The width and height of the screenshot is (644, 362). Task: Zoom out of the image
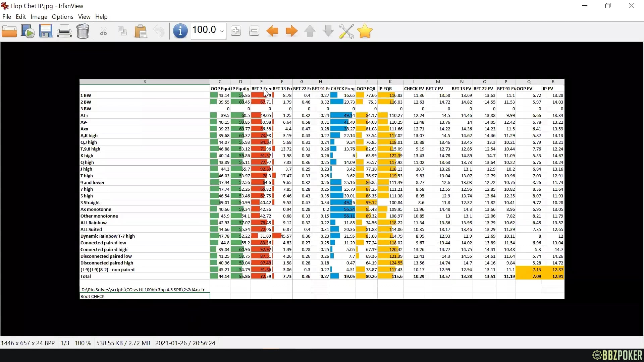click(254, 31)
